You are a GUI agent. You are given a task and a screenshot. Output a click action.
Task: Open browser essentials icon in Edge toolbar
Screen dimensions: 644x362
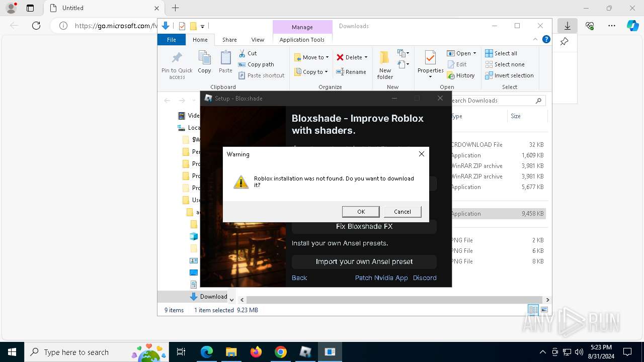coord(590,26)
